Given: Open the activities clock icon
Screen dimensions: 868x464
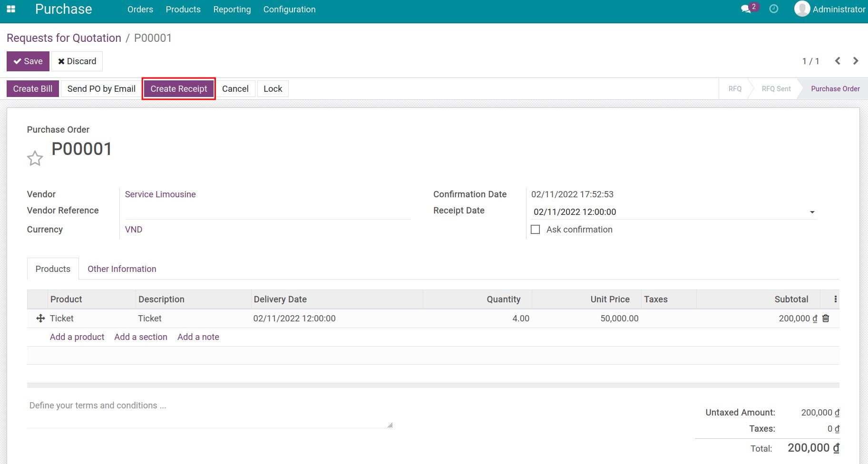Looking at the screenshot, I should pyautogui.click(x=774, y=9).
